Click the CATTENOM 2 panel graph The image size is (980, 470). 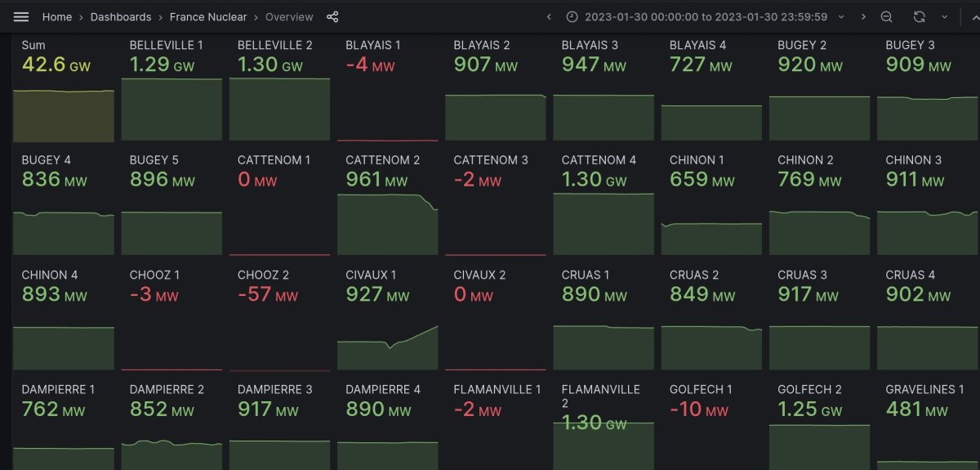[x=388, y=225]
